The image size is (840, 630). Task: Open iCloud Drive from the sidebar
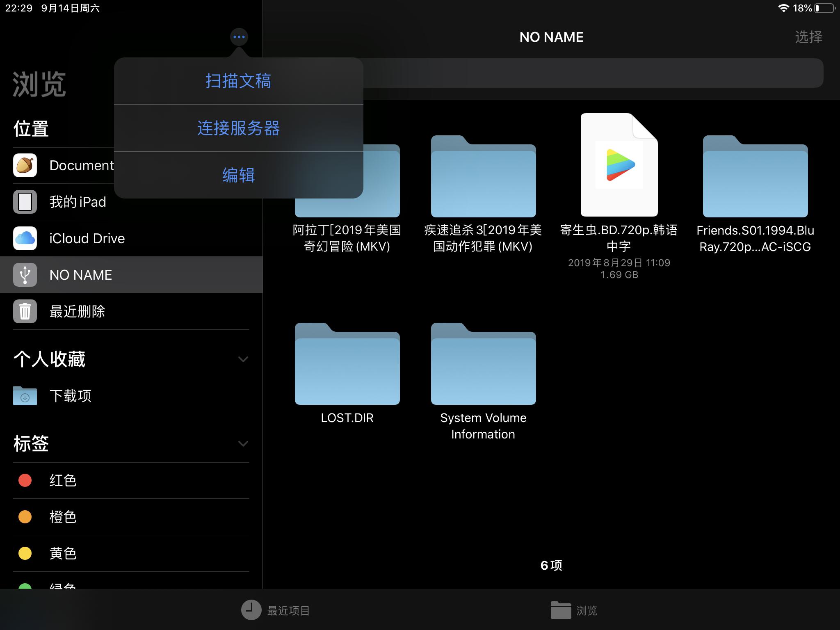click(87, 238)
